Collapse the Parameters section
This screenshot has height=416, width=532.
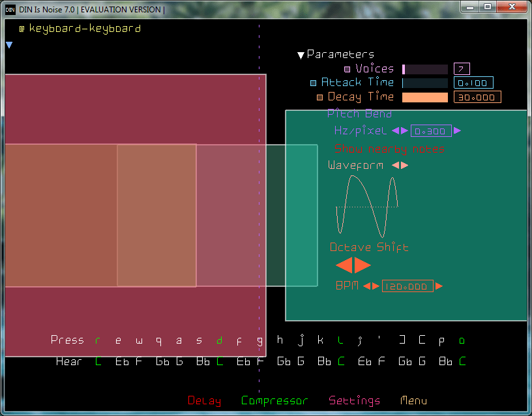301,55
